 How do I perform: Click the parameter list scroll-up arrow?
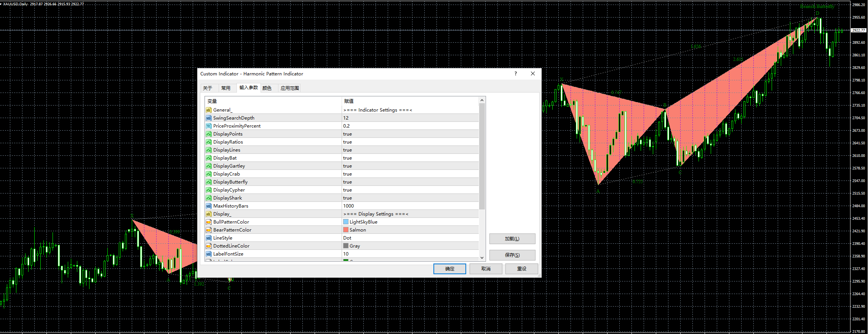click(482, 101)
